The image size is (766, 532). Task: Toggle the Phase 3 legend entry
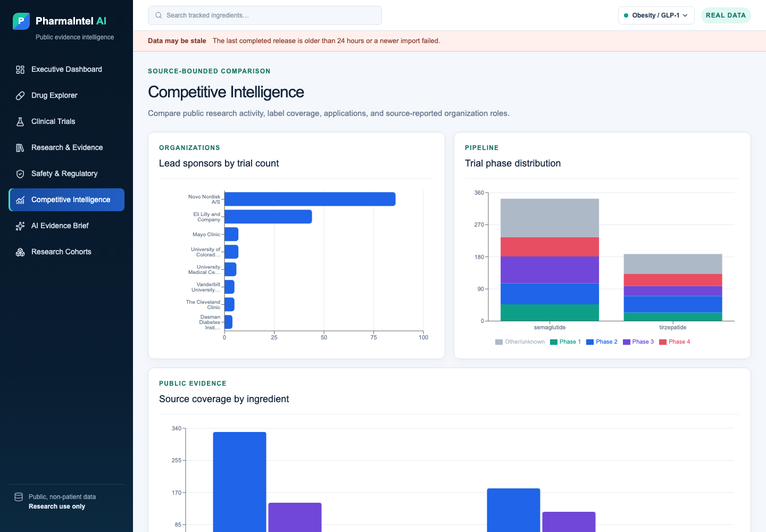pyautogui.click(x=638, y=342)
